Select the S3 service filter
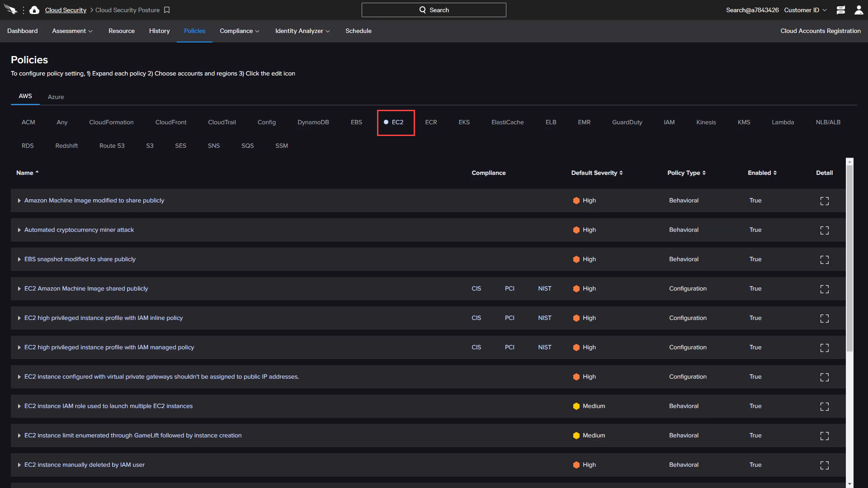The height and width of the screenshot is (488, 868). [149, 145]
